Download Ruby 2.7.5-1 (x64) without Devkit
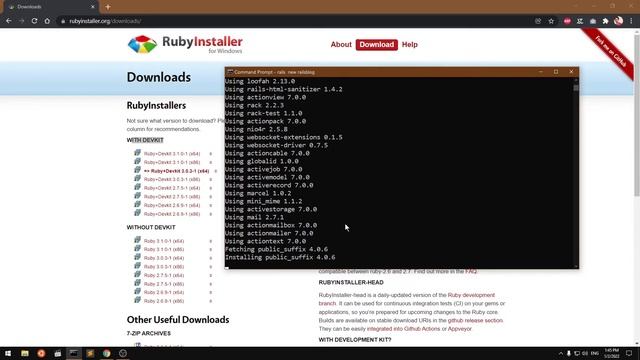Viewport: 640px width, 360px height. point(164,276)
